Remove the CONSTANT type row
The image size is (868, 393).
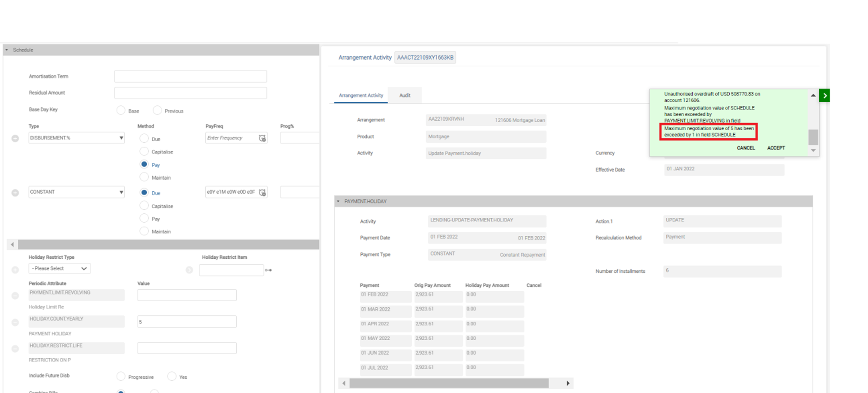click(15, 193)
